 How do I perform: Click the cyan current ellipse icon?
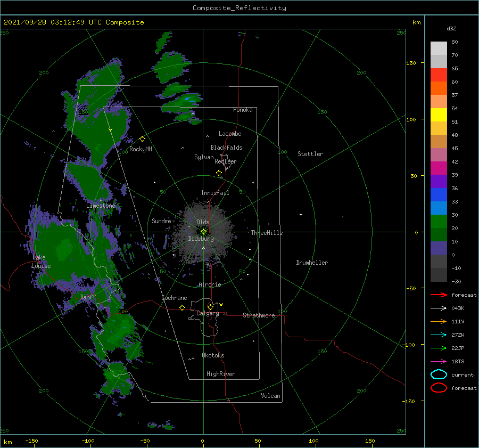(439, 374)
